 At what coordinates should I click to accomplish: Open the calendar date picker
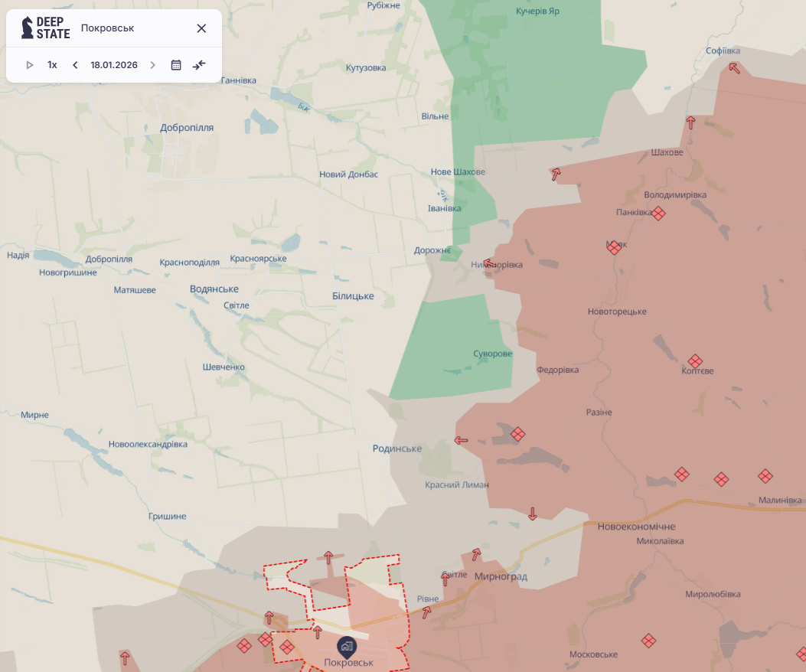pyautogui.click(x=176, y=65)
